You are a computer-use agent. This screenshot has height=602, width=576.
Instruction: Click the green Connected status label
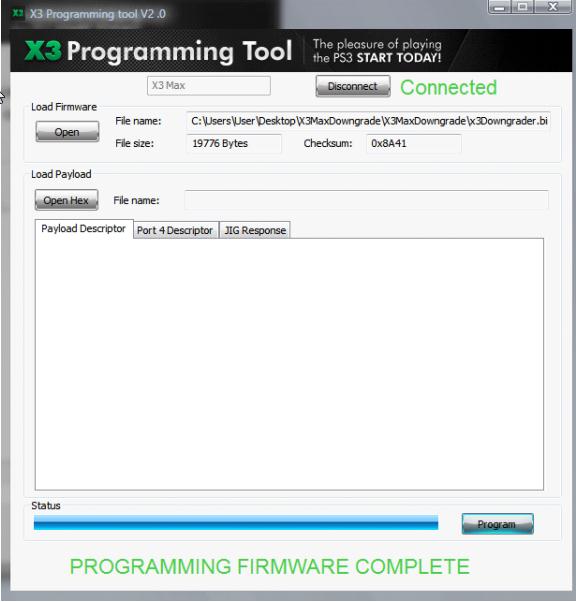pyautogui.click(x=449, y=88)
